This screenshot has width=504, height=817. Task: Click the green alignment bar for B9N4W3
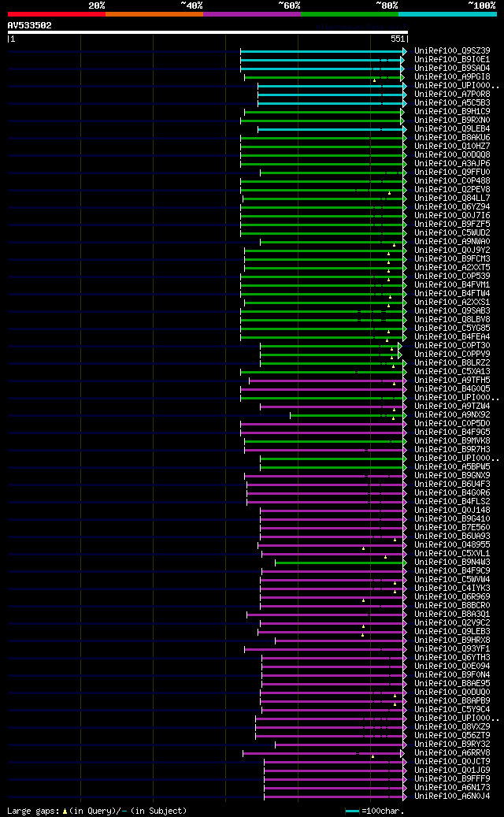point(340,563)
